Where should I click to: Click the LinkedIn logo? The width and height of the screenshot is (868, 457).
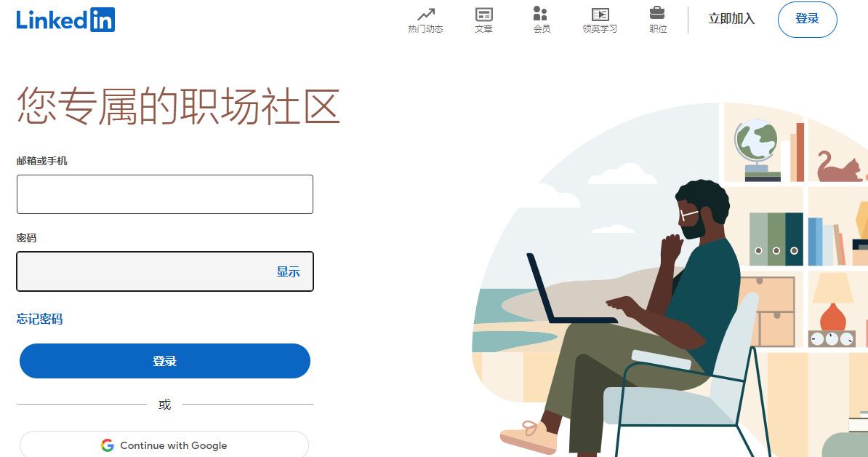[x=66, y=20]
